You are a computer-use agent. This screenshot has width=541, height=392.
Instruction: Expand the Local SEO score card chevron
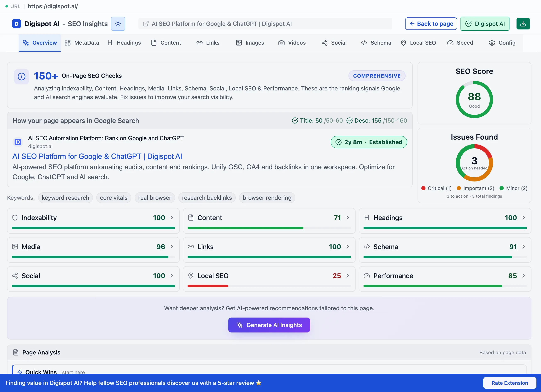347,276
